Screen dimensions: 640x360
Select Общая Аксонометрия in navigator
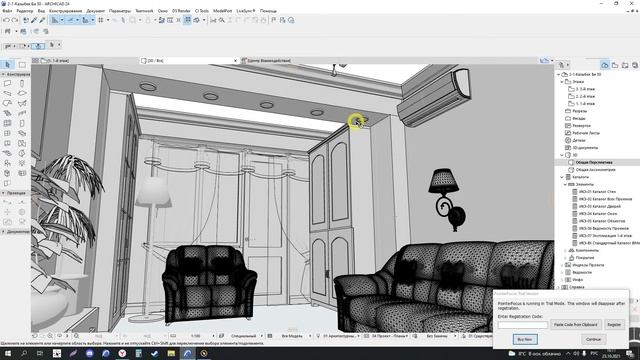click(x=595, y=170)
